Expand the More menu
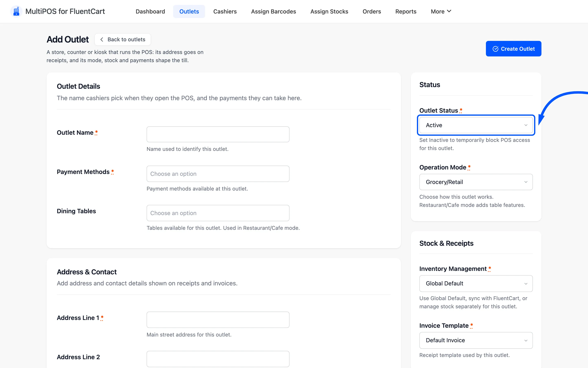 pos(441,11)
